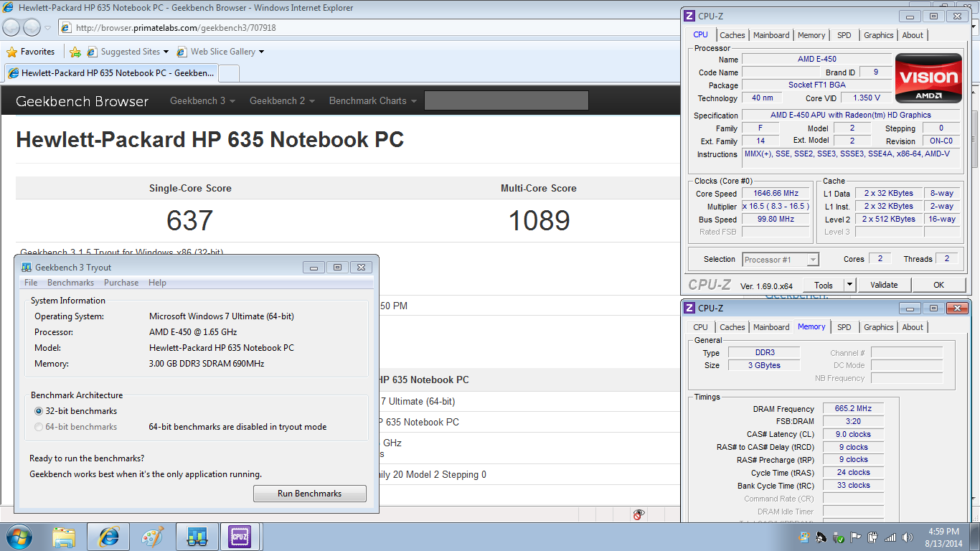The width and height of the screenshot is (980, 551).
Task: Click the Run Benchmarks button
Action: tap(310, 494)
